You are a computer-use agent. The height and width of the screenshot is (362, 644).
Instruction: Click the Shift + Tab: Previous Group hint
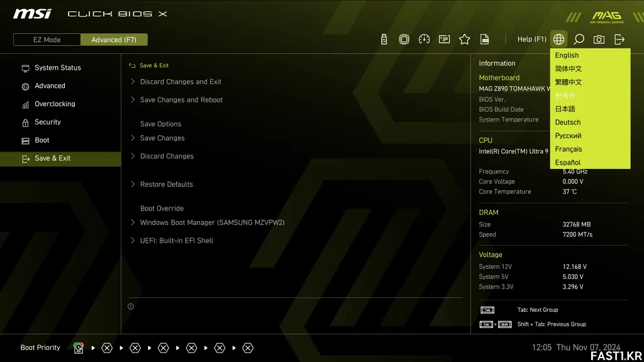[552, 324]
